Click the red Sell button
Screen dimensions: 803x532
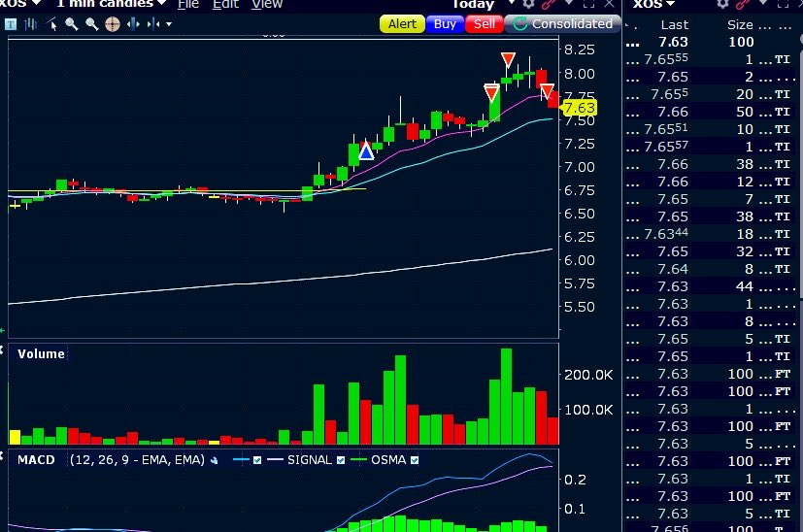pyautogui.click(x=484, y=24)
